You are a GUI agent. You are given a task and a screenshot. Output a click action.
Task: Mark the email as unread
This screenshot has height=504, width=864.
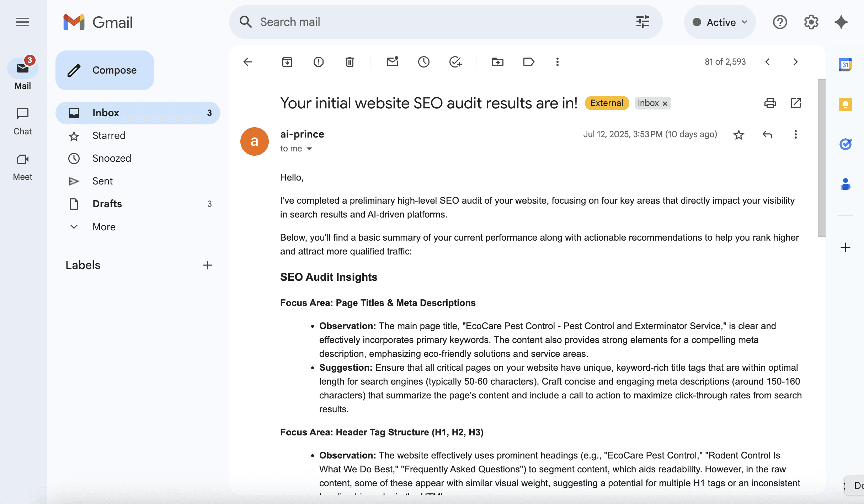click(x=392, y=62)
